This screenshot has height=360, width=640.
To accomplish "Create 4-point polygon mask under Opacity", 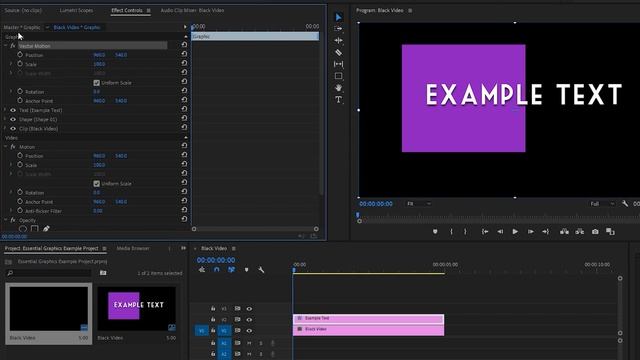I will pyautogui.click(x=35, y=229).
